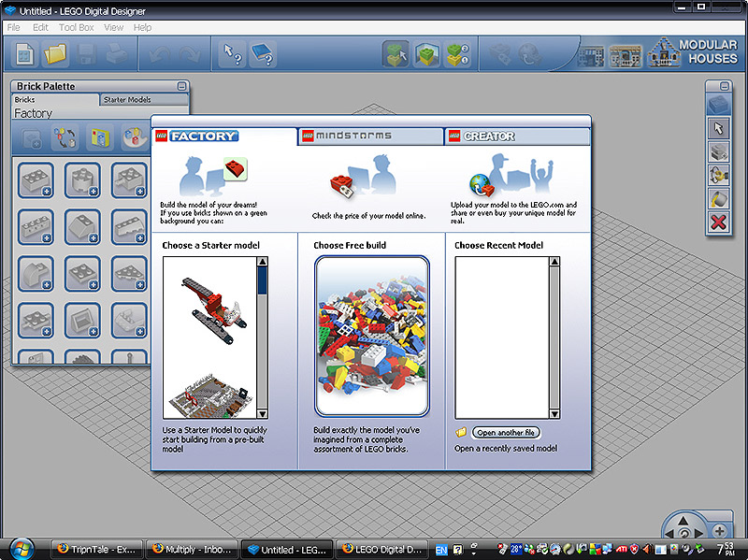The width and height of the screenshot is (748, 560).
Task: Click down arrow of starter model scrollbar
Action: 263,413
